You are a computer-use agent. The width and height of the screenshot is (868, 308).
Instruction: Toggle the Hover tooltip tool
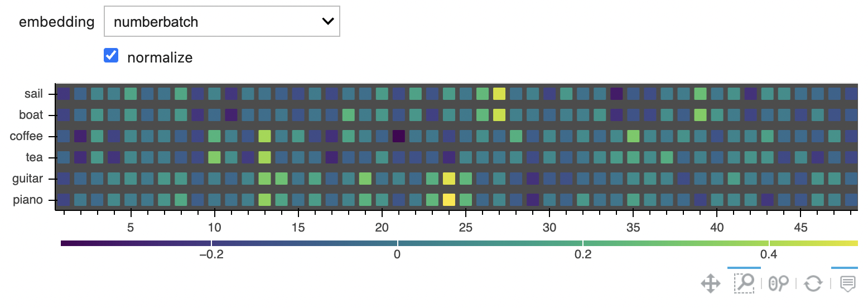coord(847,283)
